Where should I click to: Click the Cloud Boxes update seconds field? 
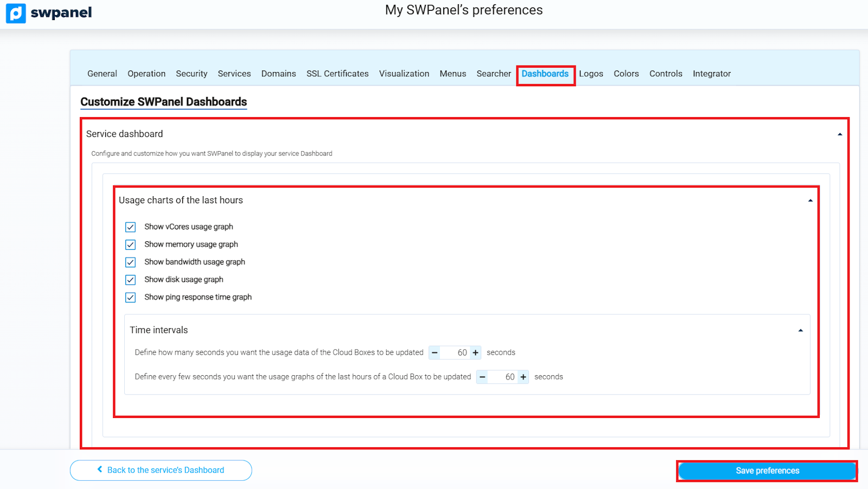(x=456, y=353)
